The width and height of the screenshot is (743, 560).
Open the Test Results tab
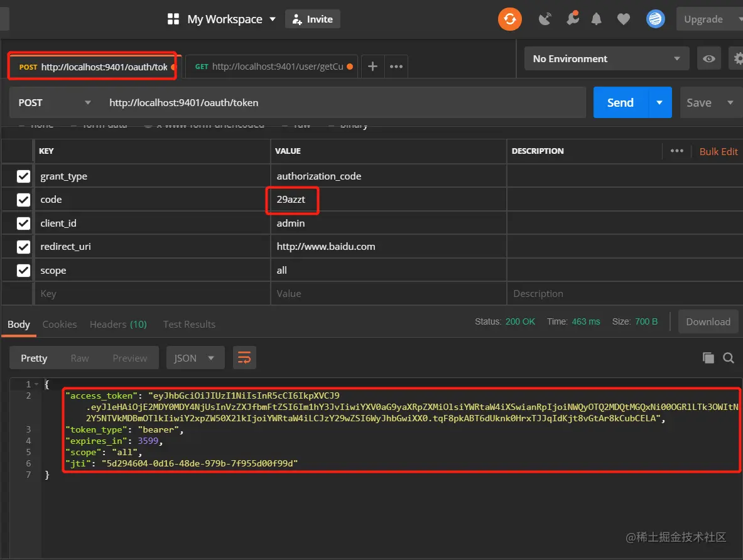click(x=189, y=324)
